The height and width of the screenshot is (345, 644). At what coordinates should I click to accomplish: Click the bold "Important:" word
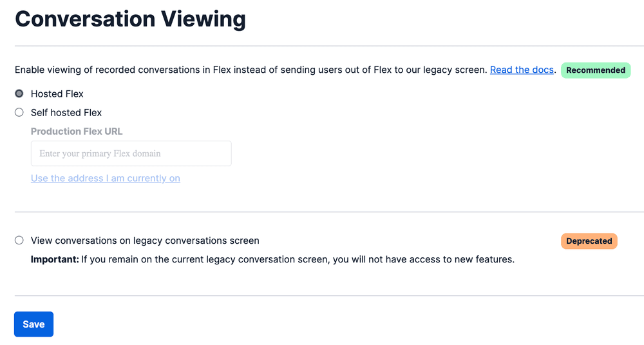[x=55, y=260]
